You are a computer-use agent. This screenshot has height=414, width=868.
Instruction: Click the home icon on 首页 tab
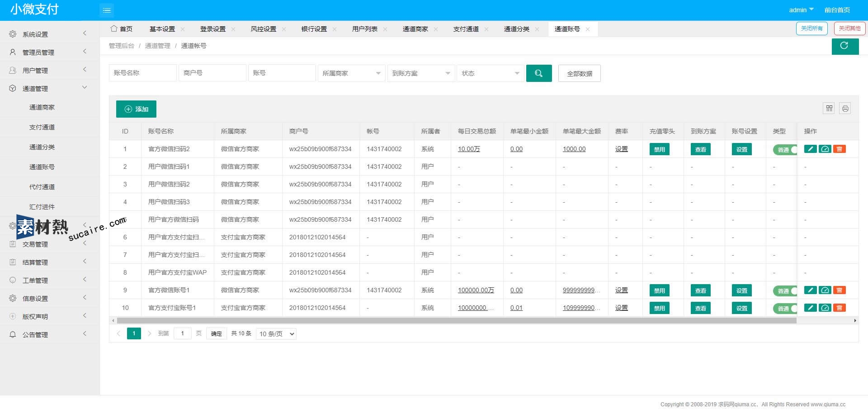pos(114,29)
